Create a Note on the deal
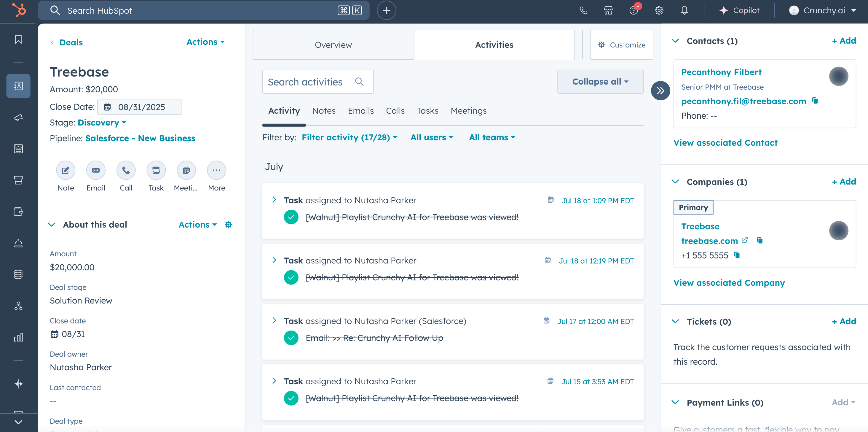 click(x=66, y=170)
